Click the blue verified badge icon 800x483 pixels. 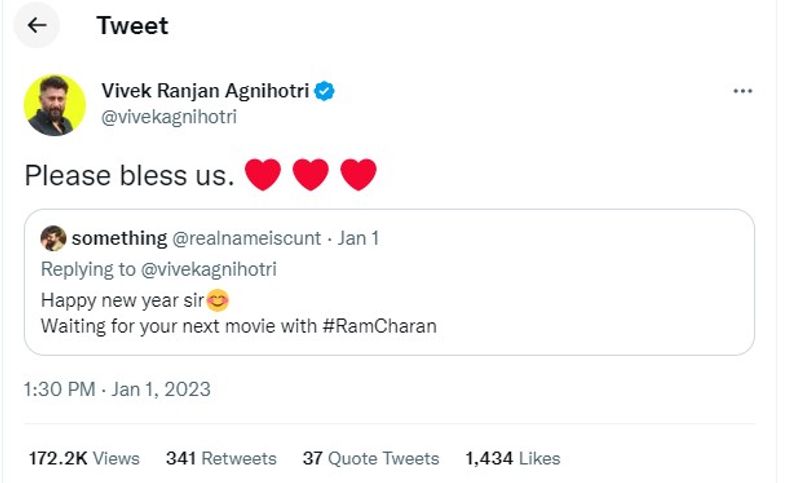click(x=325, y=91)
